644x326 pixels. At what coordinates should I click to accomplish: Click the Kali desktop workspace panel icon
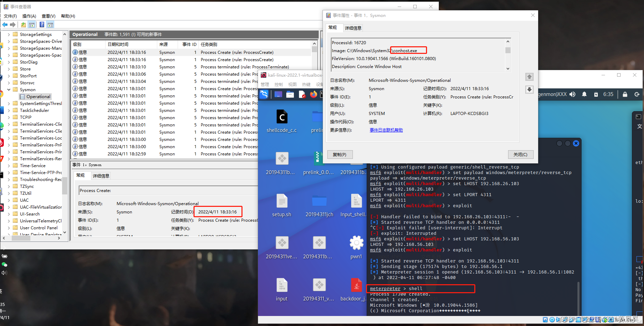(278, 94)
